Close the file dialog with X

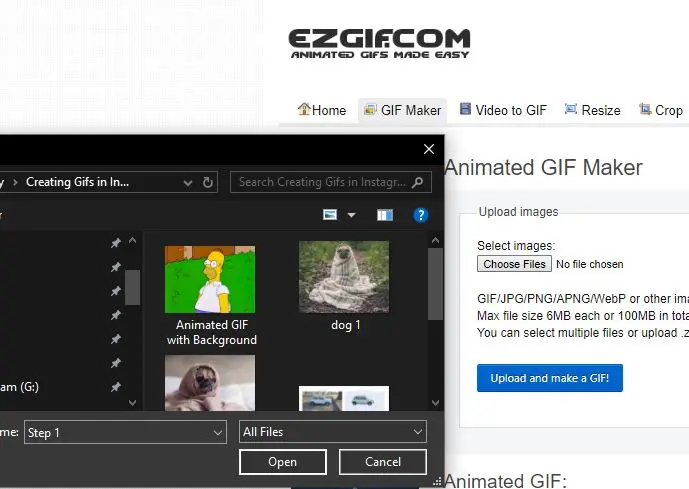pos(429,150)
